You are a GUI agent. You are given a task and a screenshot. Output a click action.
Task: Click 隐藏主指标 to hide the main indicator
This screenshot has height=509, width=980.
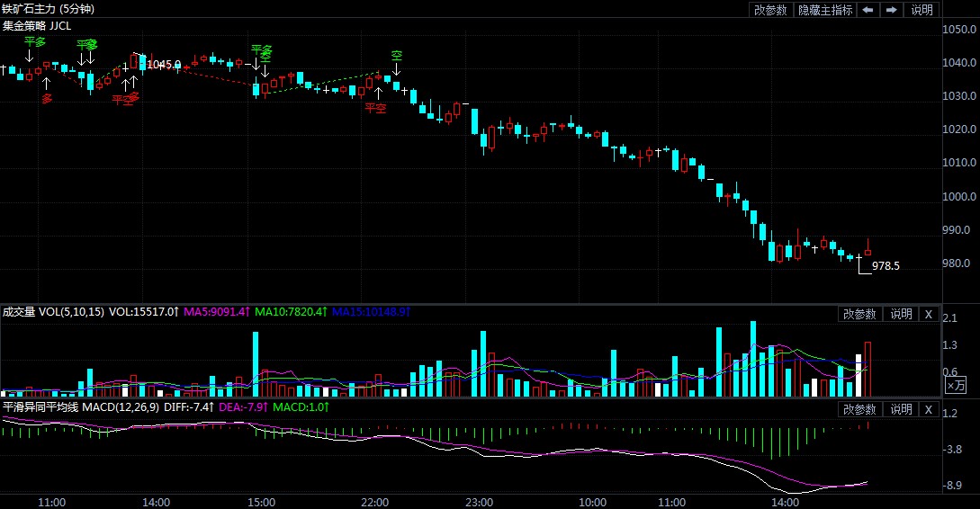825,10
